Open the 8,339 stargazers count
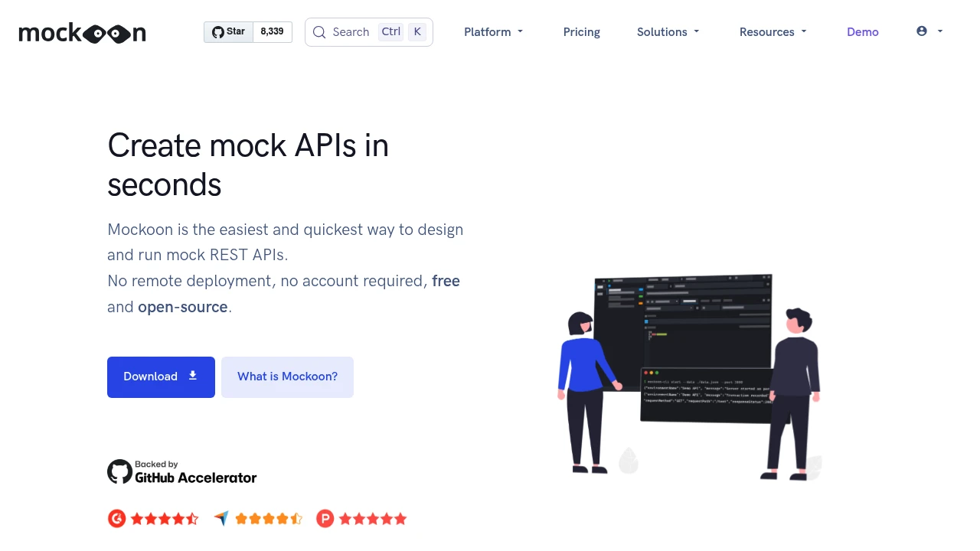 click(272, 32)
